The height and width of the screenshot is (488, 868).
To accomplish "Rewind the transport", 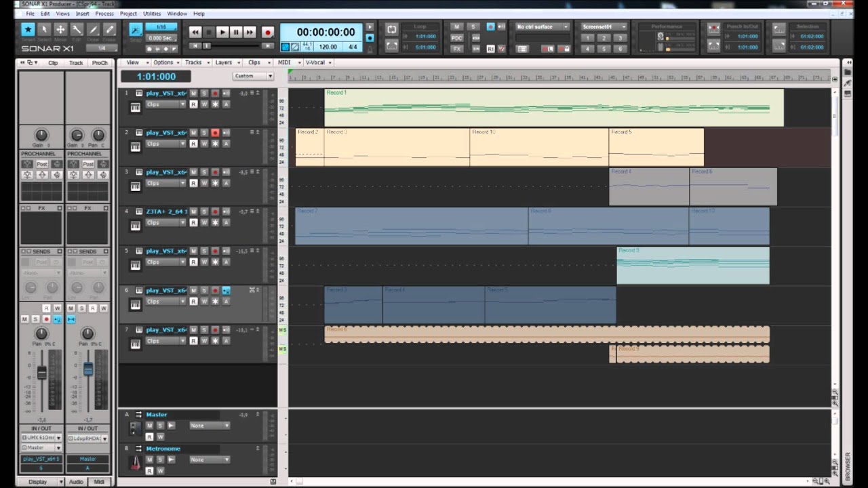I will click(x=195, y=32).
